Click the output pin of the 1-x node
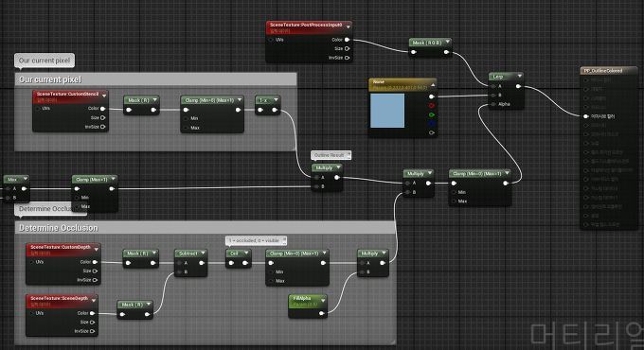Image resolution: width=644 pixels, height=350 pixels. 275,110
